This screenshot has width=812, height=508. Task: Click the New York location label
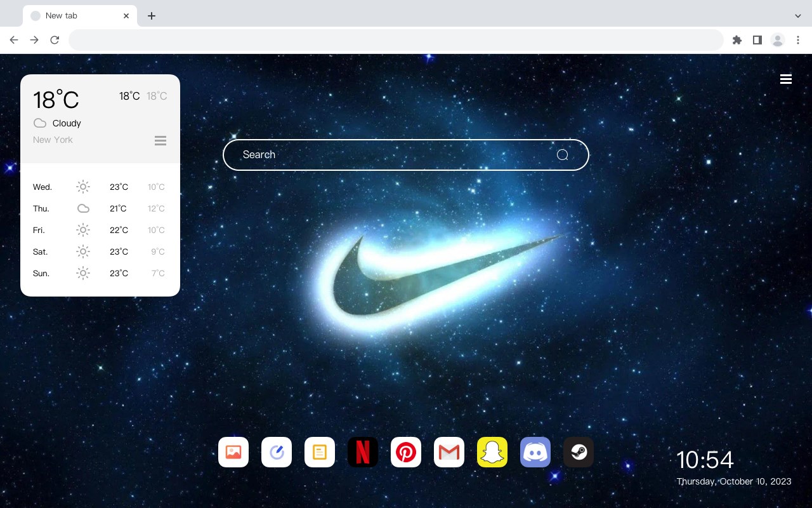coord(53,140)
